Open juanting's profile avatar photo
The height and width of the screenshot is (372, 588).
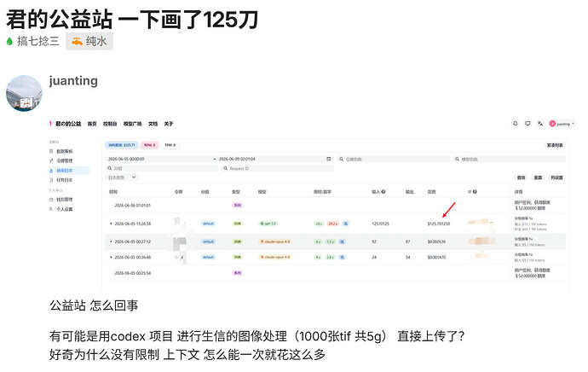point(24,94)
